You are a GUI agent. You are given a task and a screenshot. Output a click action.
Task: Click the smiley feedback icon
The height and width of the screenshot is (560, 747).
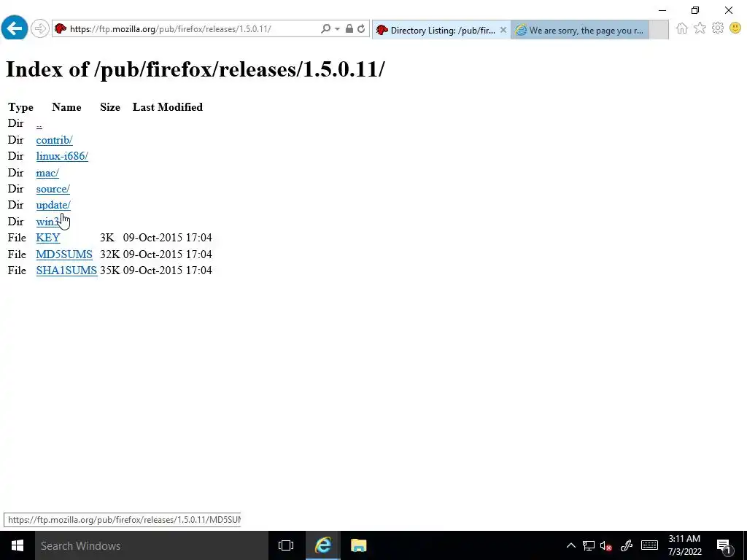pyautogui.click(x=735, y=28)
